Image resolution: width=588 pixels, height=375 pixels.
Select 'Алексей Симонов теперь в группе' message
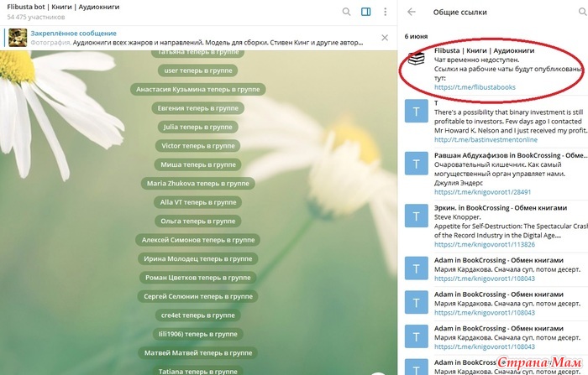click(x=198, y=240)
